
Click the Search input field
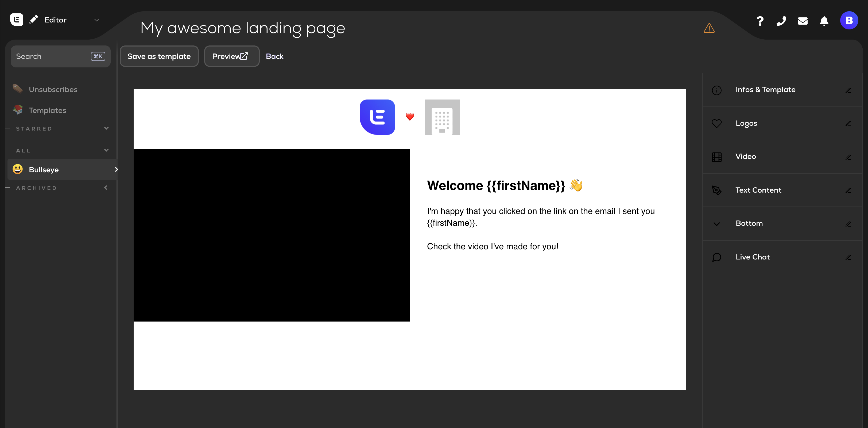[61, 56]
